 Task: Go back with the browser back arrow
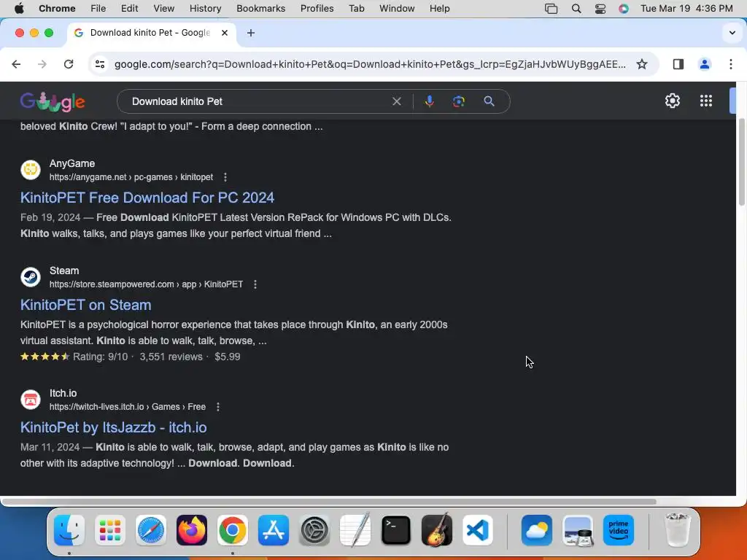pyautogui.click(x=16, y=64)
